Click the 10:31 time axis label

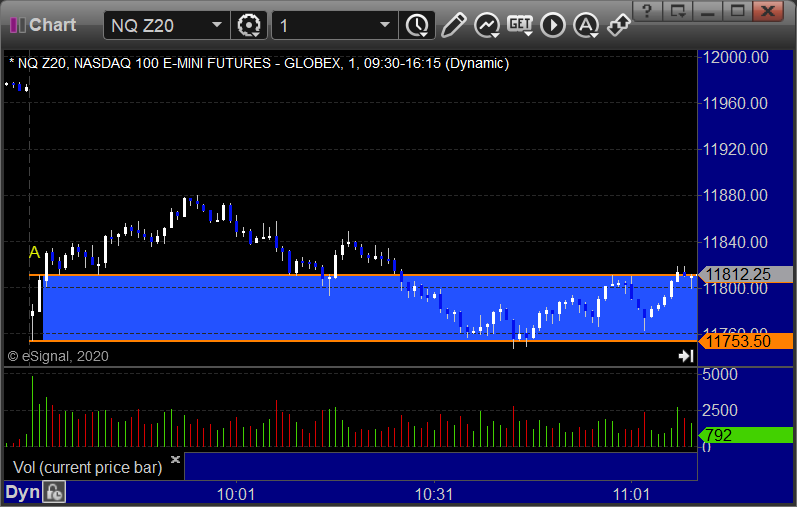coord(434,494)
